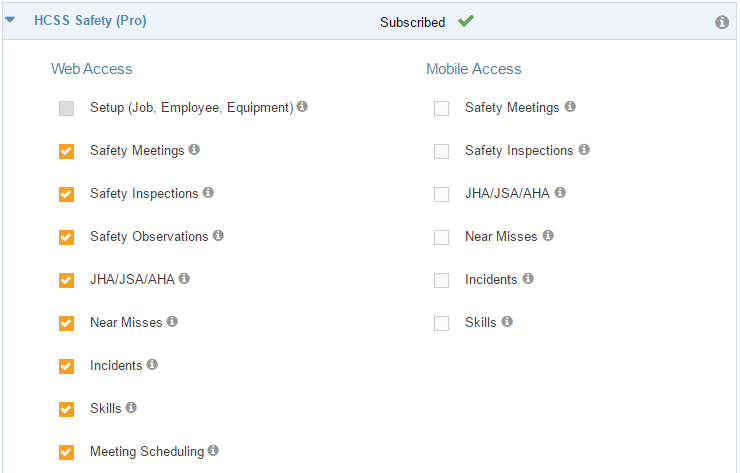This screenshot has height=473, width=740.
Task: Click the green Subscribed checkmark
Action: 464,21
